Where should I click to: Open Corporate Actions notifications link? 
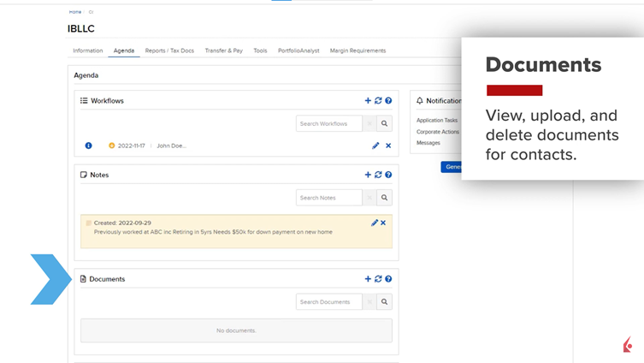(x=437, y=132)
